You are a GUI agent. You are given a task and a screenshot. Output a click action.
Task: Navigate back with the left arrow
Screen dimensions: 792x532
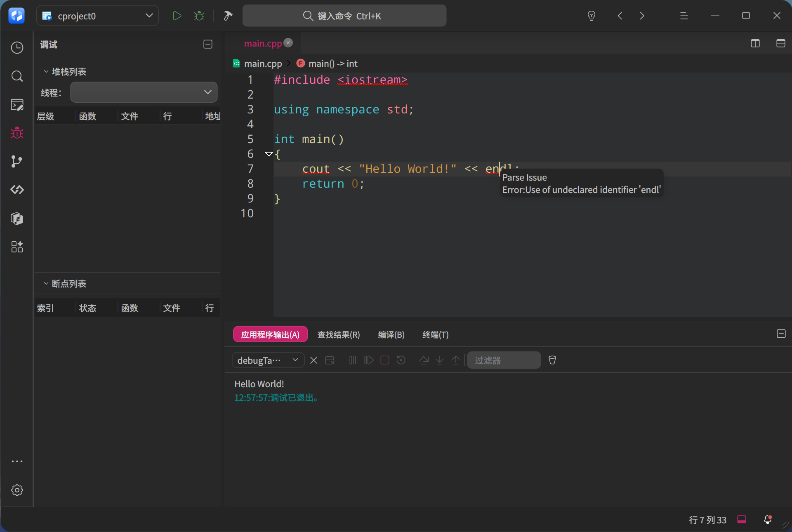[620, 16]
